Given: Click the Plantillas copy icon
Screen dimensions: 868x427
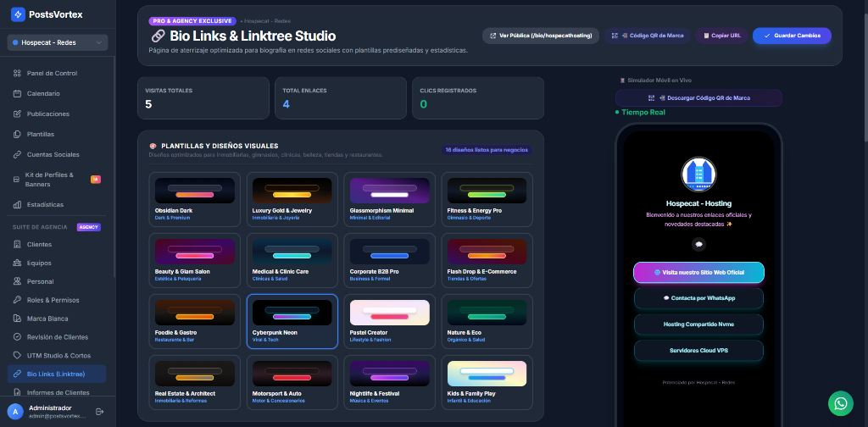Looking at the screenshot, I should tap(17, 134).
